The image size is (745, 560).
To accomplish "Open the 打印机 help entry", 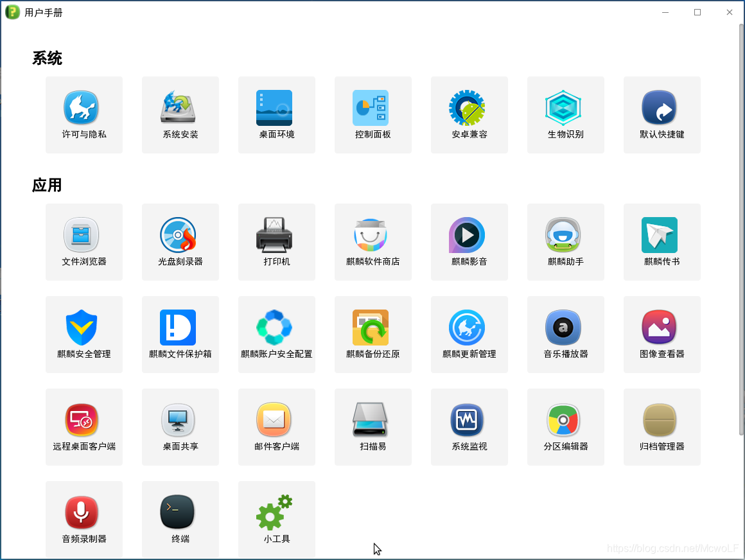I will (277, 241).
